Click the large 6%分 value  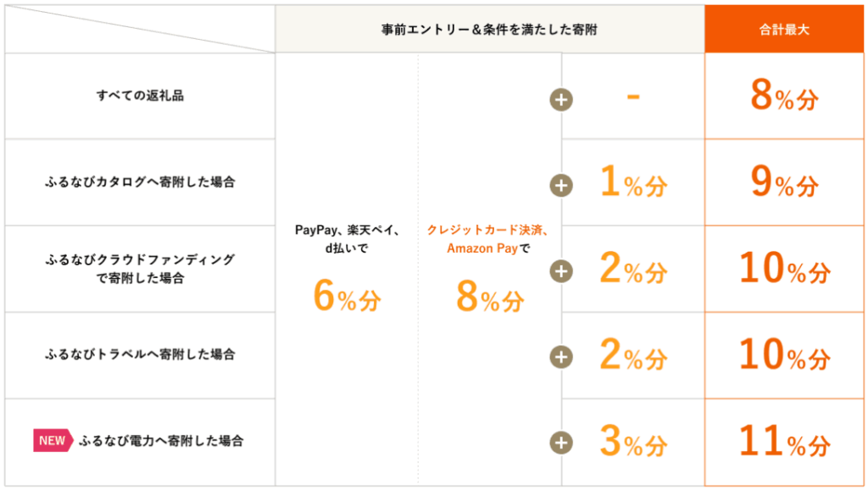tap(347, 296)
